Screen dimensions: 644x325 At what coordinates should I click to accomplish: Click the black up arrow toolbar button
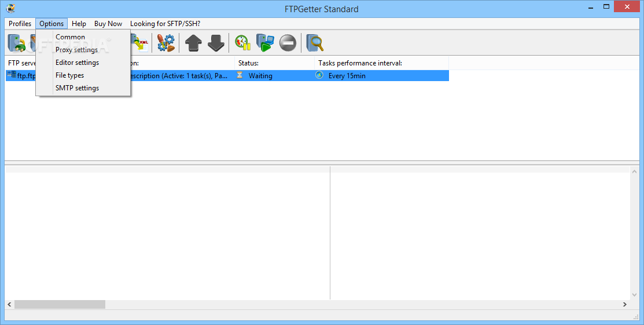click(193, 43)
